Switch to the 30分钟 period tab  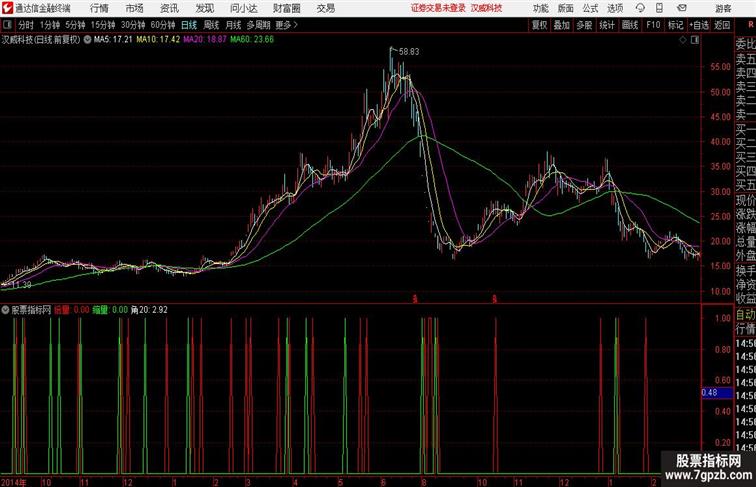coord(133,25)
